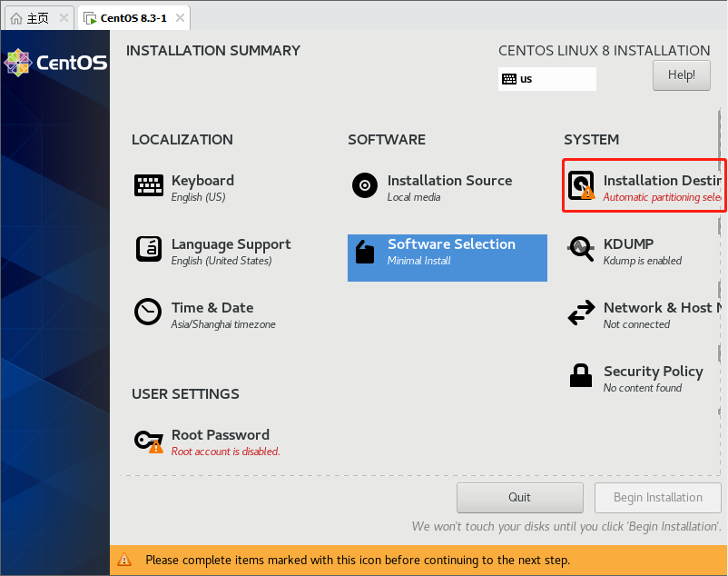Click the Help! button
Viewport: 728px width, 576px height.
tap(681, 75)
